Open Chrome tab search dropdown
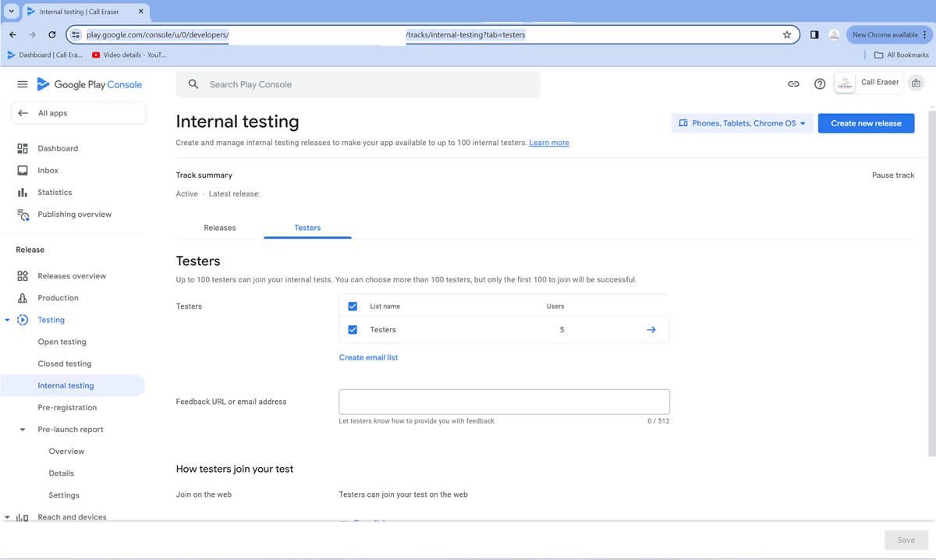 12,11
